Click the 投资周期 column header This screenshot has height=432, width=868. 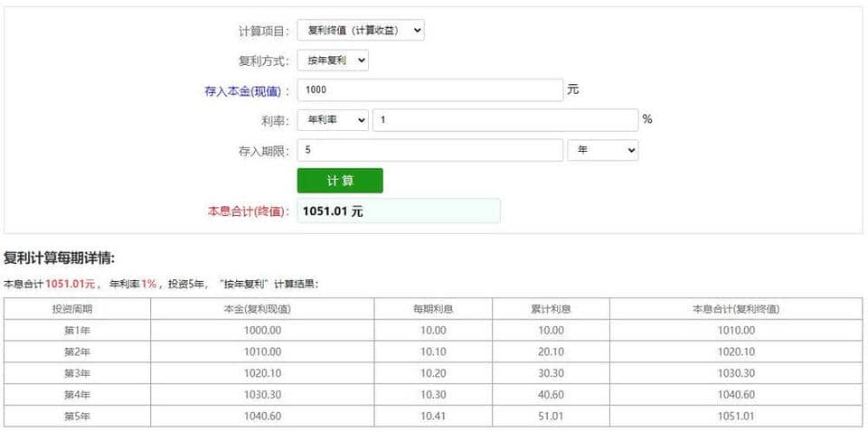pyautogui.click(x=77, y=309)
